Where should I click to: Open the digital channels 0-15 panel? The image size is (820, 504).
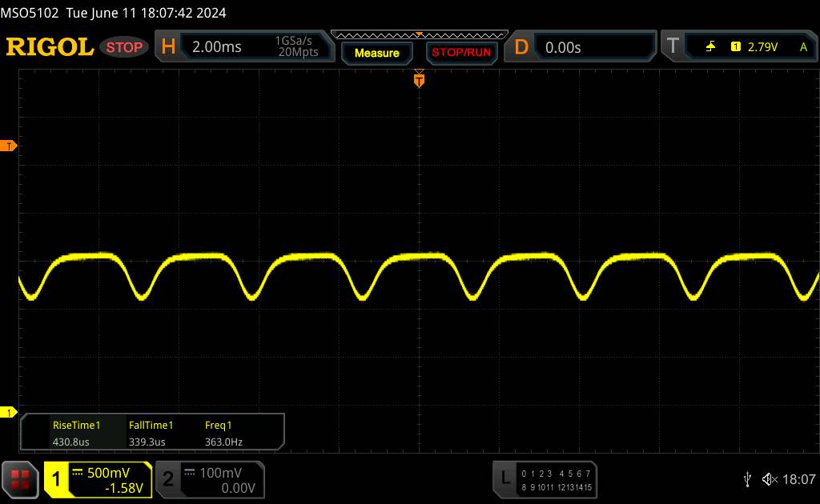tap(557, 480)
